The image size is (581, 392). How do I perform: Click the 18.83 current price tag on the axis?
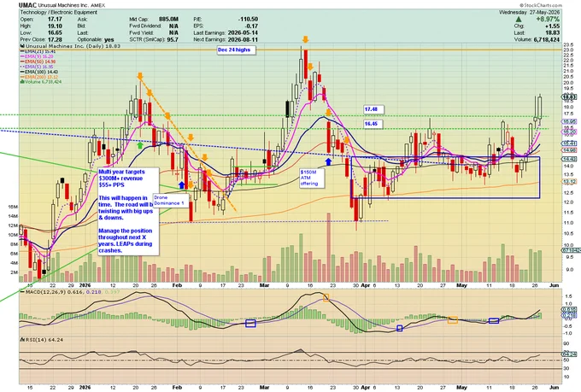click(570, 97)
